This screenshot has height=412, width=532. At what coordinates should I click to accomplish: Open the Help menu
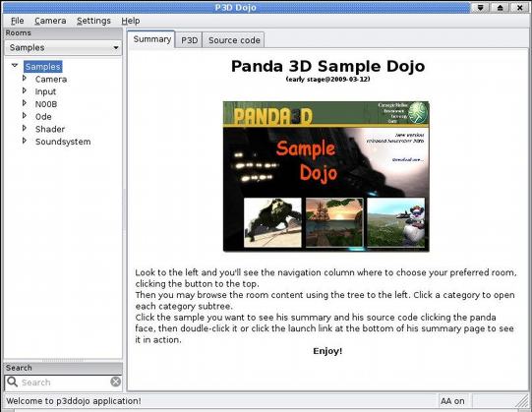[x=131, y=21]
